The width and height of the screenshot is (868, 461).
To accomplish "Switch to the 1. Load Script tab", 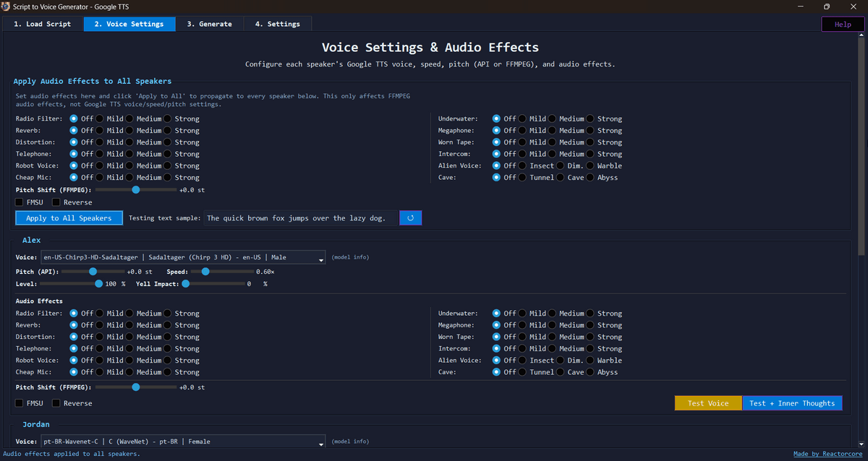I will point(43,24).
